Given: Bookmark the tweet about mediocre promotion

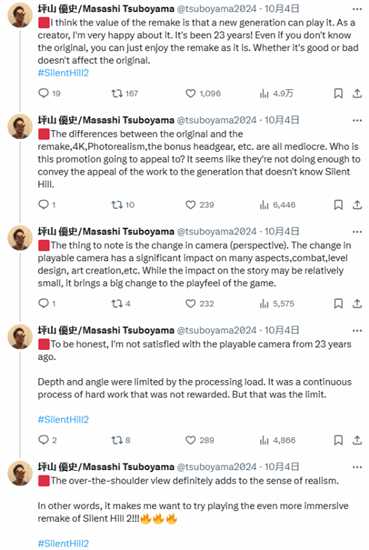Looking at the screenshot, I should pos(338,204).
